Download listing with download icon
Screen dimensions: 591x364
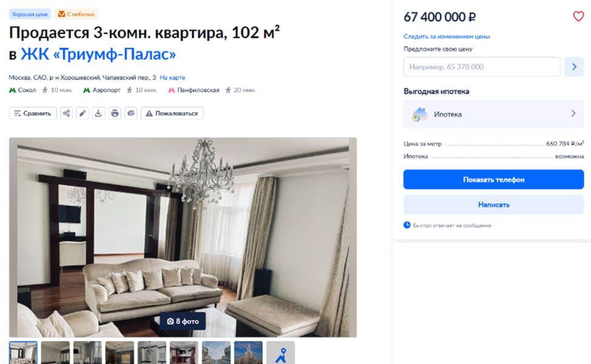pos(98,113)
